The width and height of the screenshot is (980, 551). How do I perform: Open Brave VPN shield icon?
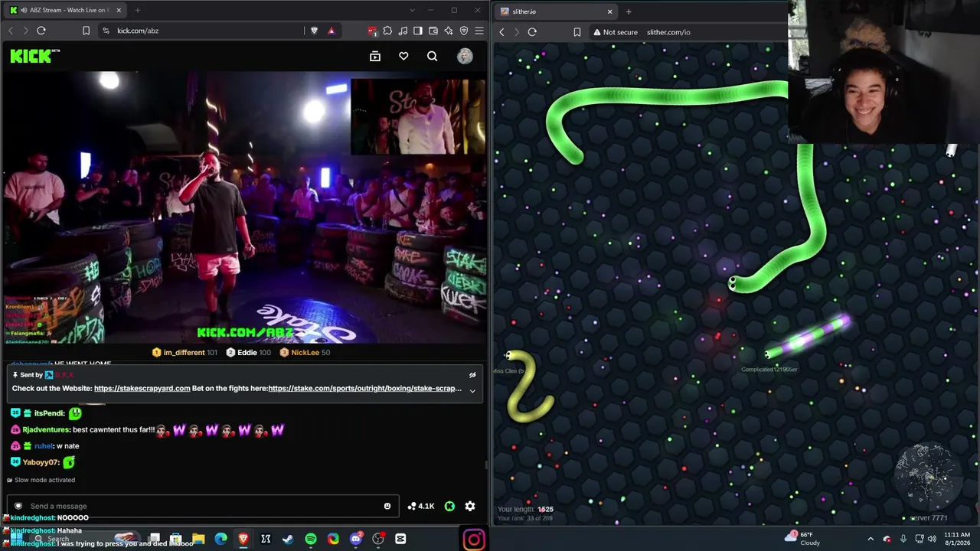[x=464, y=31]
